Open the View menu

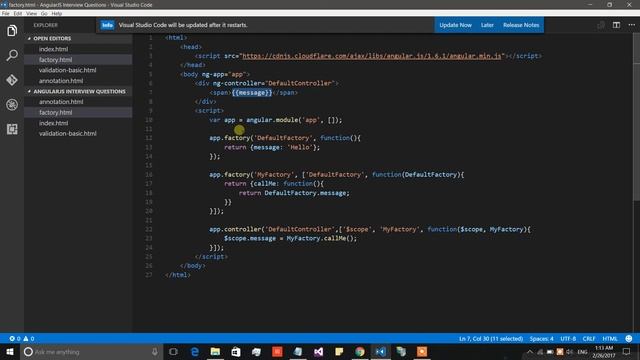[31, 13]
